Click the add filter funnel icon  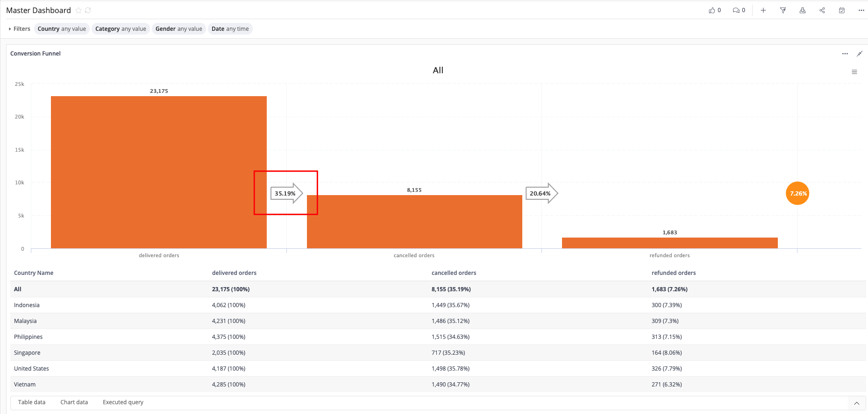point(783,10)
